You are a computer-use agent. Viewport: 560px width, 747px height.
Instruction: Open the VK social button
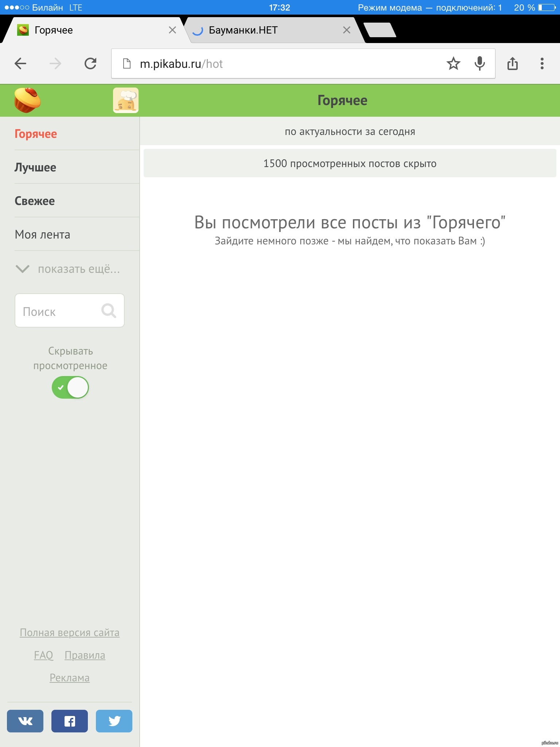25,721
